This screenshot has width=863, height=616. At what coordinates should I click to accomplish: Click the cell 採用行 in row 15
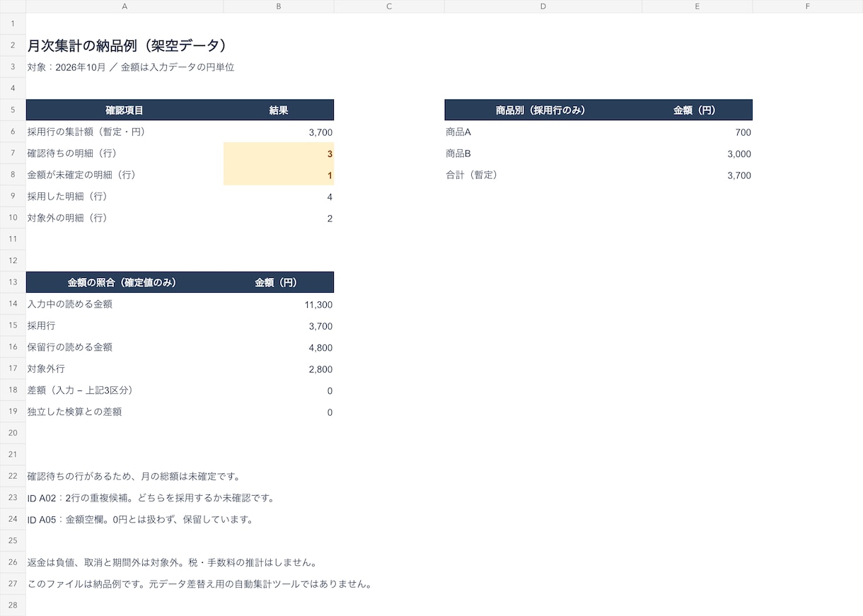click(124, 325)
